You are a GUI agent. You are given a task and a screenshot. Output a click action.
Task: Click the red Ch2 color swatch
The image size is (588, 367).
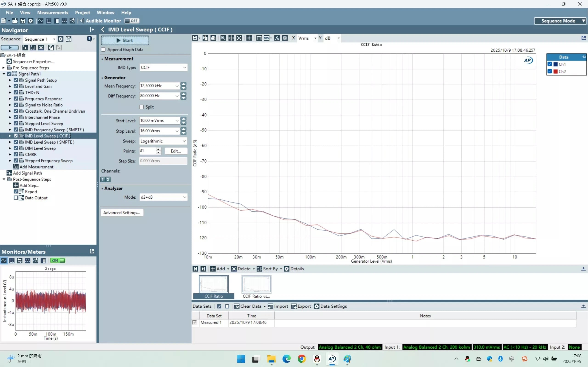[555, 71]
